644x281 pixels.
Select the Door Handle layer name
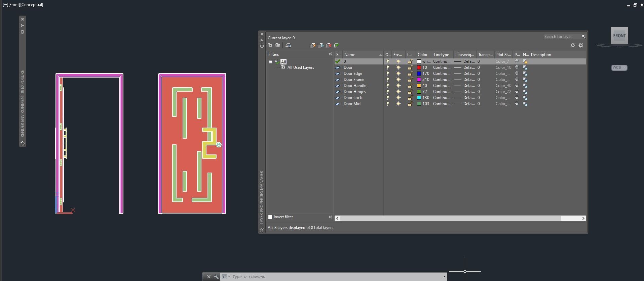coord(355,86)
